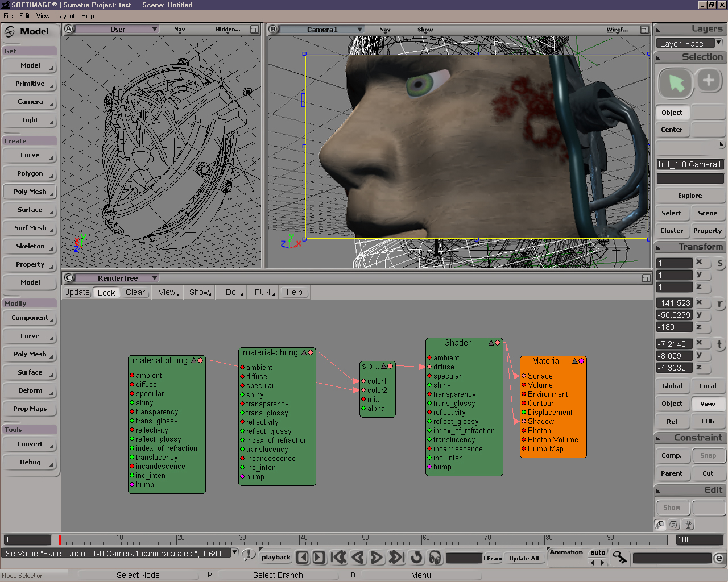Open the RenderTree view type dropdown
The height and width of the screenshot is (582, 728).
154,278
